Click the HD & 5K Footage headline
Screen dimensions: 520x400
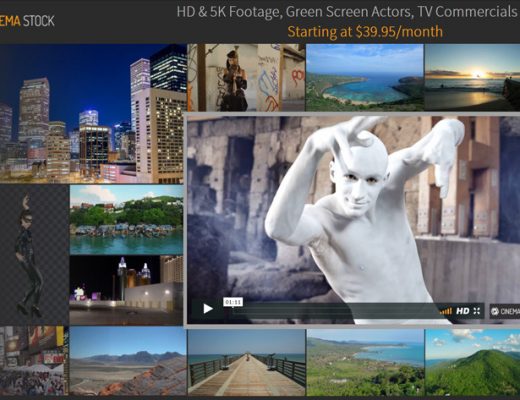point(348,12)
